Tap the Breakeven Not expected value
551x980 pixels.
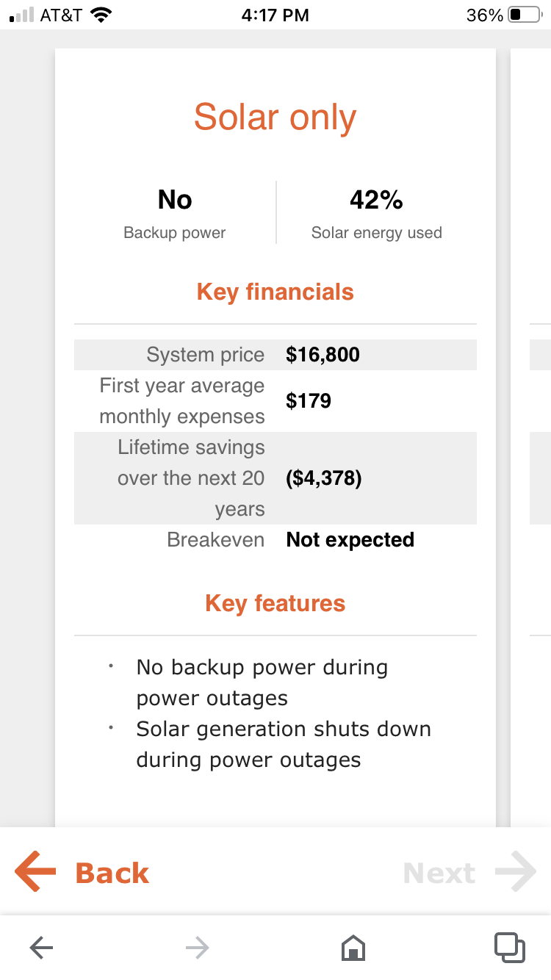[x=350, y=540]
